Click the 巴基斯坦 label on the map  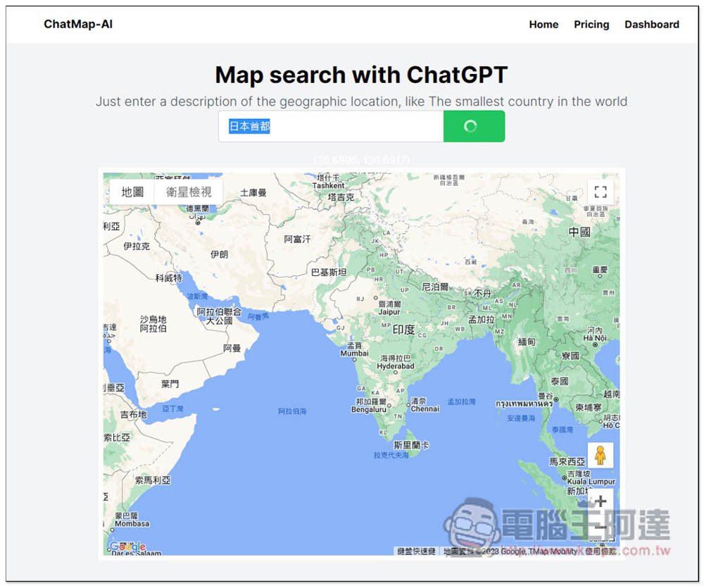coord(329,273)
